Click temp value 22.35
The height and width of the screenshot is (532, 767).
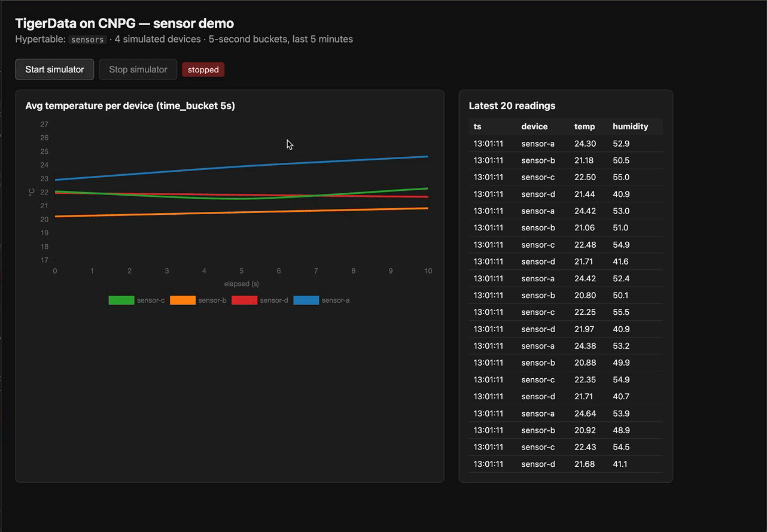585,379
